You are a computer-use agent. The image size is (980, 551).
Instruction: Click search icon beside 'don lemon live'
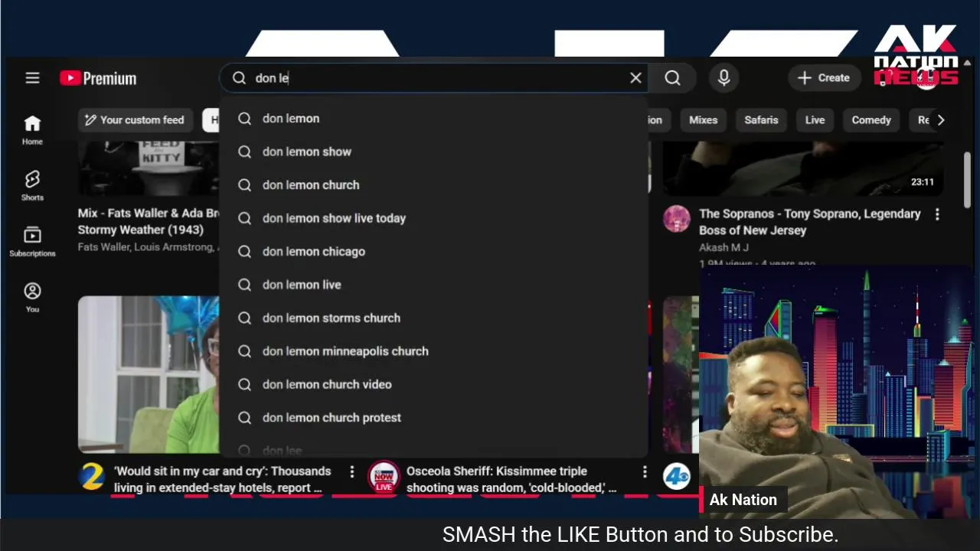click(244, 285)
